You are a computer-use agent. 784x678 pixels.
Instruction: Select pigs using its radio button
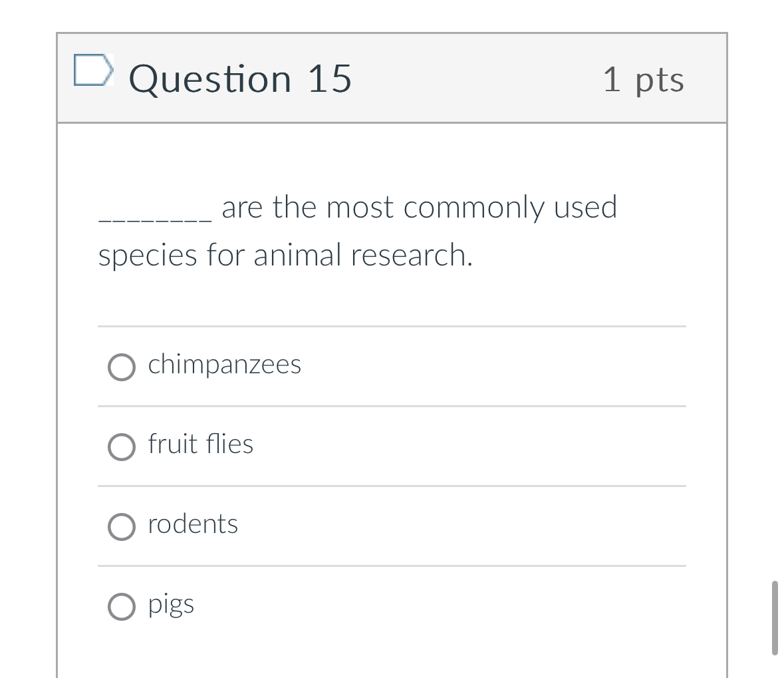121,606
